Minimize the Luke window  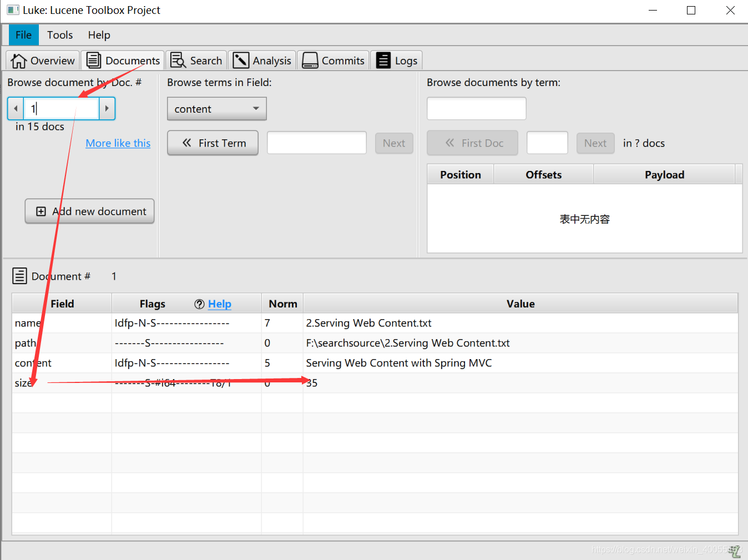[x=653, y=10]
